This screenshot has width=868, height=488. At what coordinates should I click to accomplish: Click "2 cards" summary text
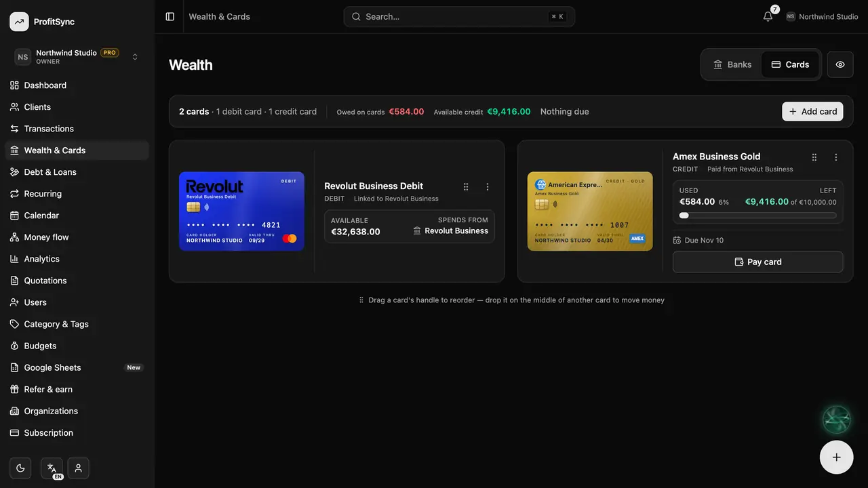194,112
